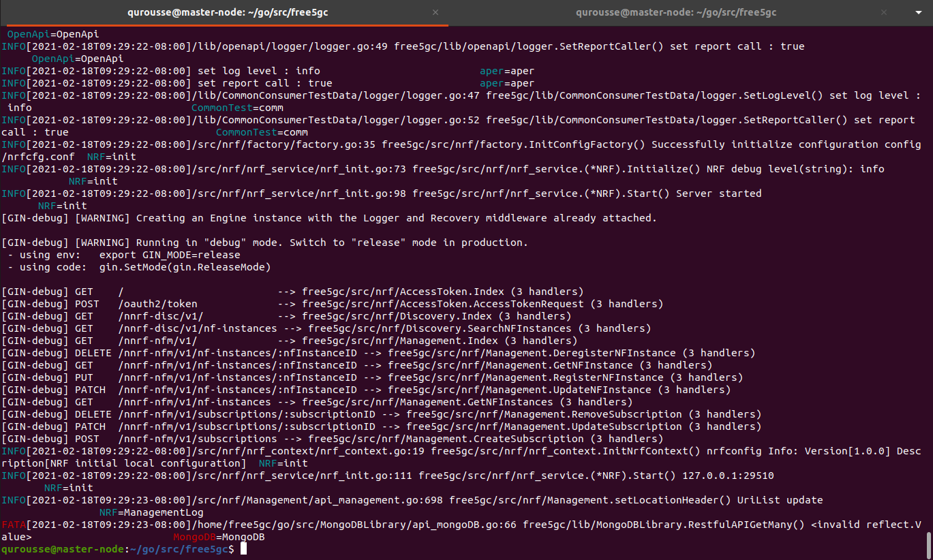Click the terminal vertical scrollbar thumb
The height and width of the screenshot is (560, 933).
click(928, 544)
